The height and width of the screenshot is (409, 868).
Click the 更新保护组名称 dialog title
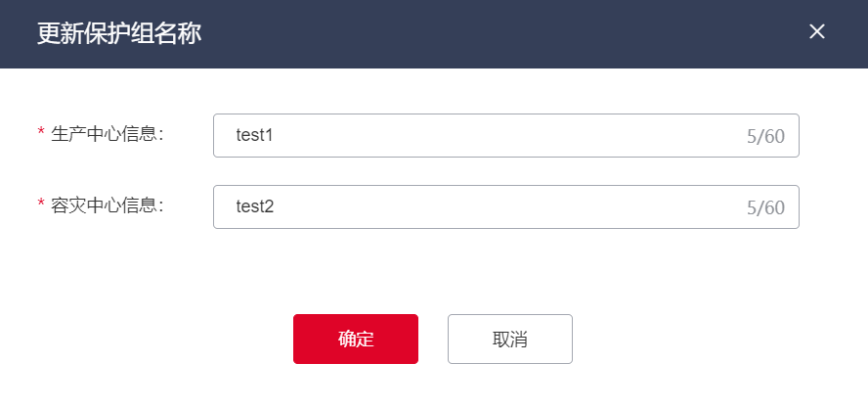[x=119, y=33]
